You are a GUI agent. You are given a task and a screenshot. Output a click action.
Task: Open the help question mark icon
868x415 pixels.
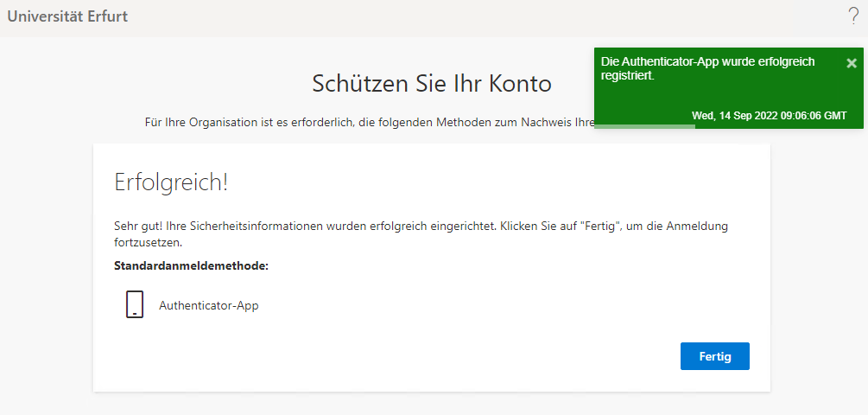tap(853, 16)
